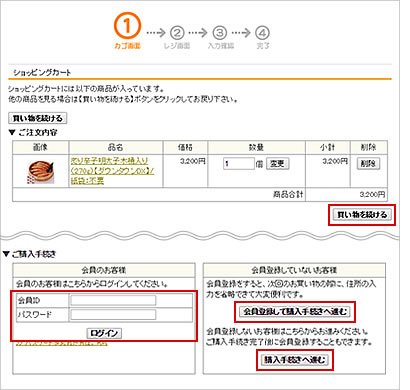Image resolution: width=410 pixels, height=390 pixels.
Task: Open the mentaiko product thumbnail image
Action: (x=40, y=172)
